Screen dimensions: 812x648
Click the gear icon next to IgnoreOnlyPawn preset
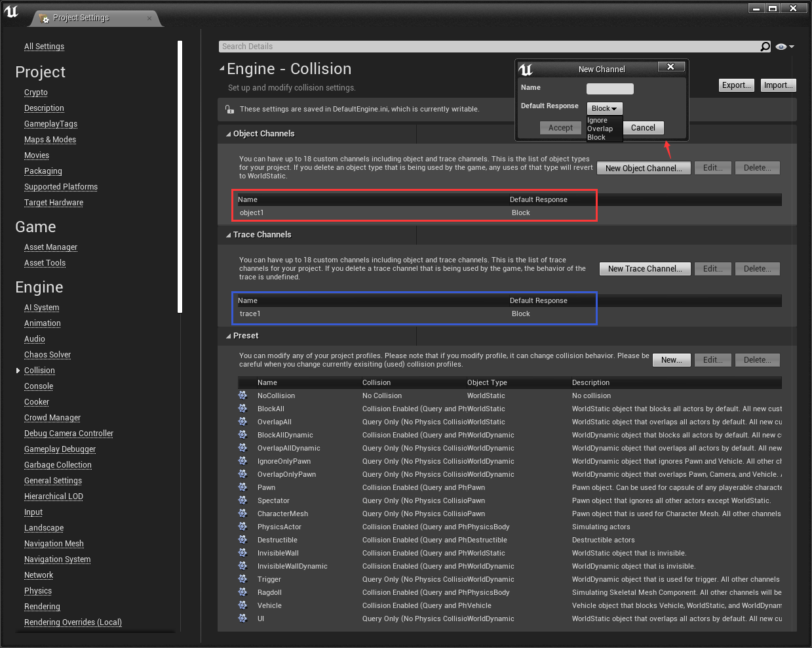(x=242, y=461)
